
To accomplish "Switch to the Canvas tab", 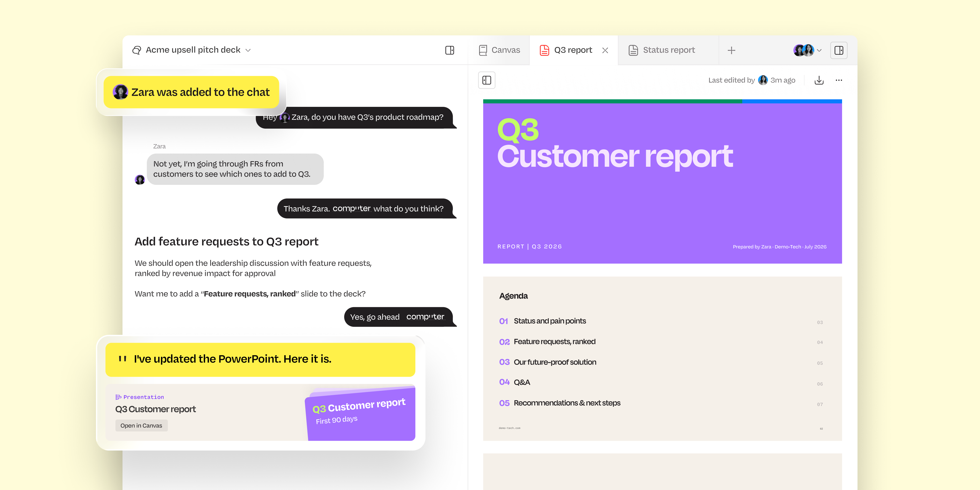I will point(499,50).
